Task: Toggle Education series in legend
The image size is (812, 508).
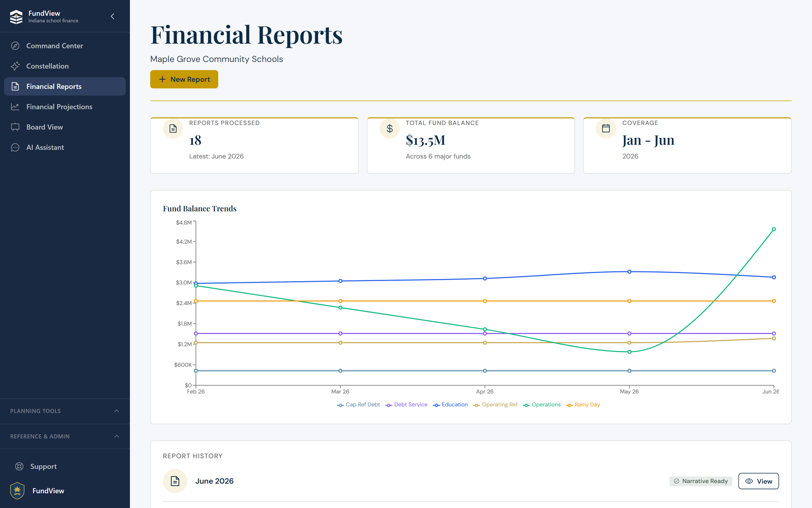Action: point(450,405)
